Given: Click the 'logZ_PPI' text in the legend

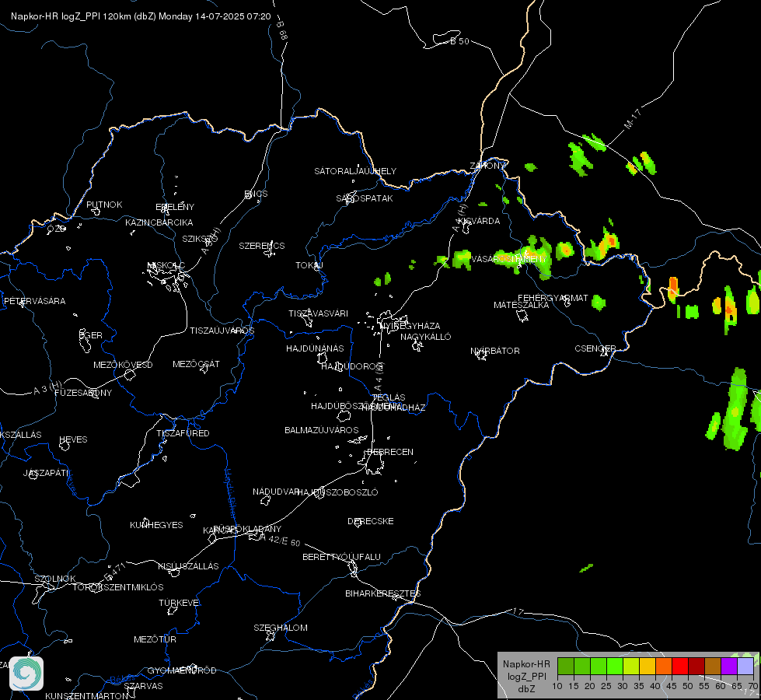Looking at the screenshot, I should point(526,677).
